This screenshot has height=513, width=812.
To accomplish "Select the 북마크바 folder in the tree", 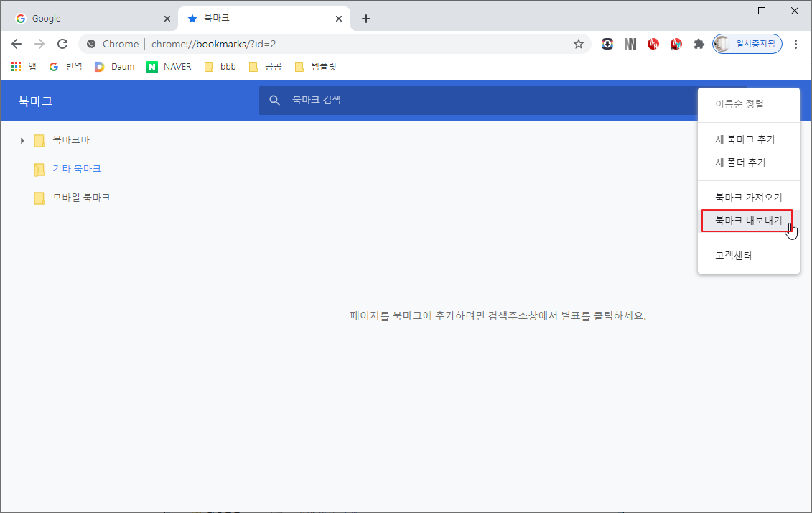I will tap(62, 140).
